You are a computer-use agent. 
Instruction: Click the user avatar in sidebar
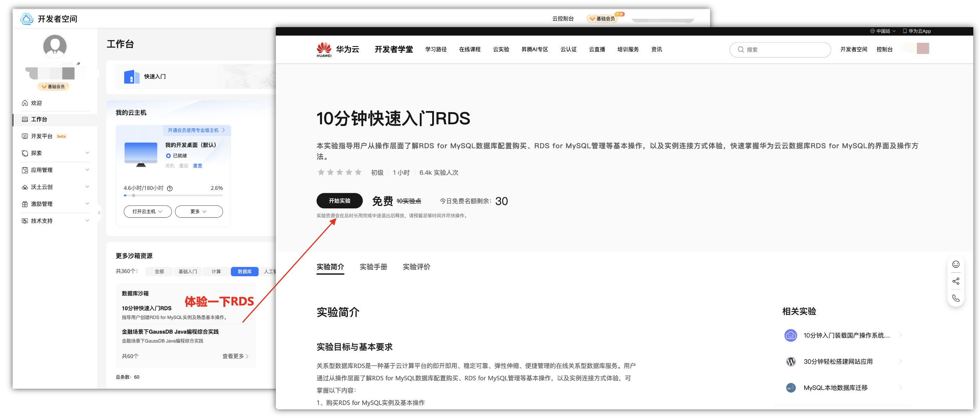pyautogui.click(x=55, y=47)
